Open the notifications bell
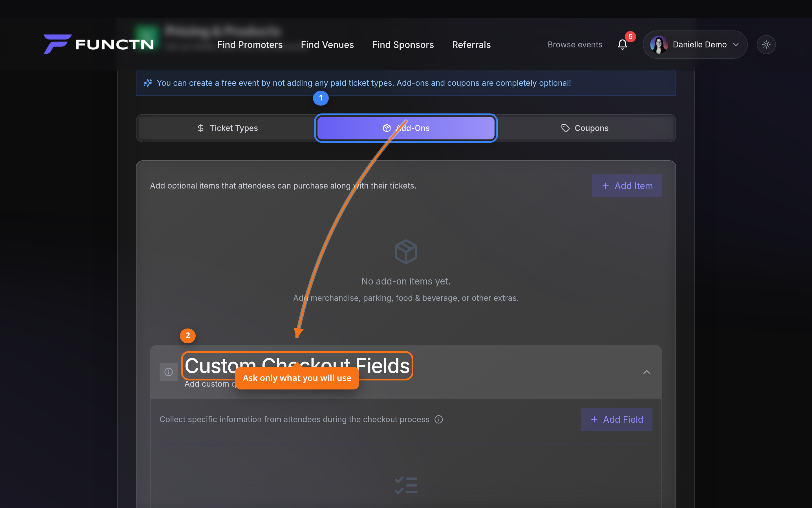The height and width of the screenshot is (508, 812). [623, 45]
